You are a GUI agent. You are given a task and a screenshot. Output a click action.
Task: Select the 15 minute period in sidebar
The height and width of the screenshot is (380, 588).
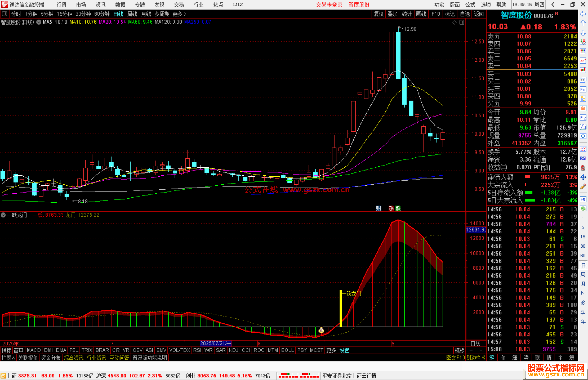[583, 237]
